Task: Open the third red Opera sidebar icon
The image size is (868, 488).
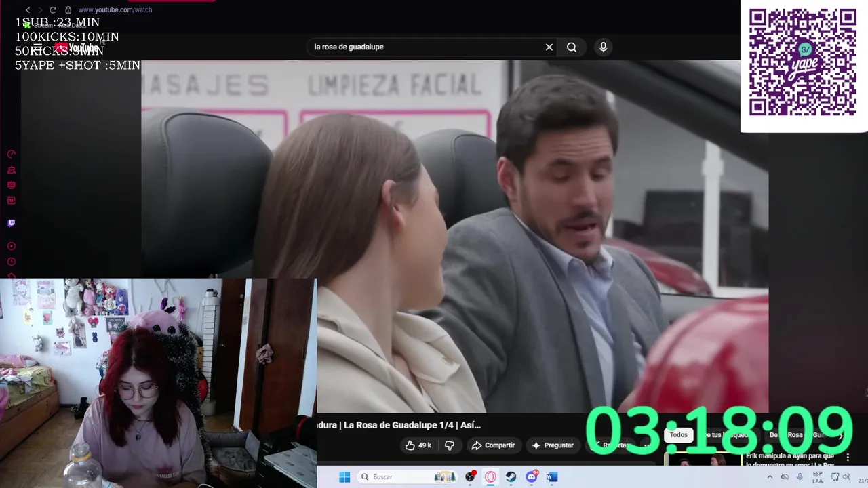Action: click(x=11, y=185)
